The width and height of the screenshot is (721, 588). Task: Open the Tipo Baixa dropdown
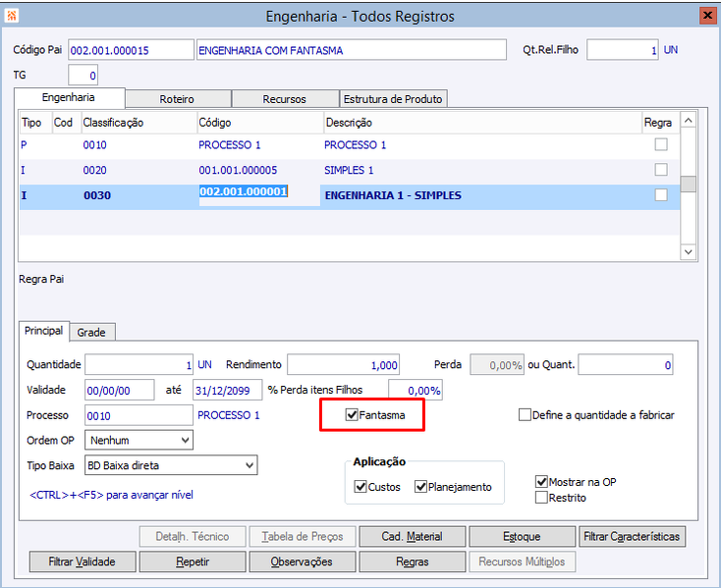click(x=171, y=465)
